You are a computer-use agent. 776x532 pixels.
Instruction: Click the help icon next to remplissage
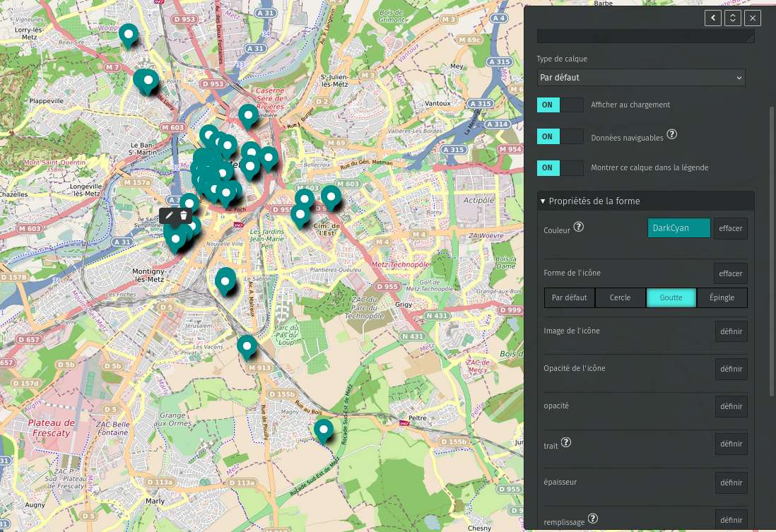pyautogui.click(x=593, y=519)
